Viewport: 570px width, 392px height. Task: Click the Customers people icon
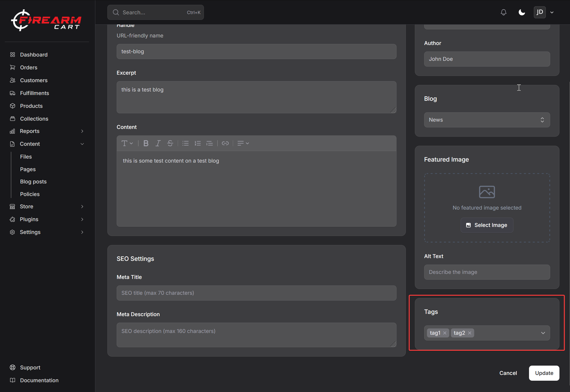(13, 80)
